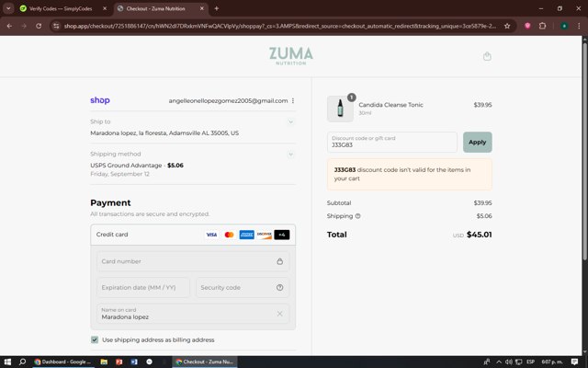Adjust the volume from the system tray
The width and height of the screenshot is (588, 368).
tap(509, 362)
